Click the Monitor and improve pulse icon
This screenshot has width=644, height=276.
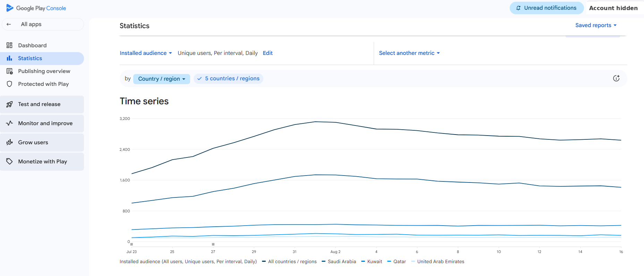[x=9, y=123]
